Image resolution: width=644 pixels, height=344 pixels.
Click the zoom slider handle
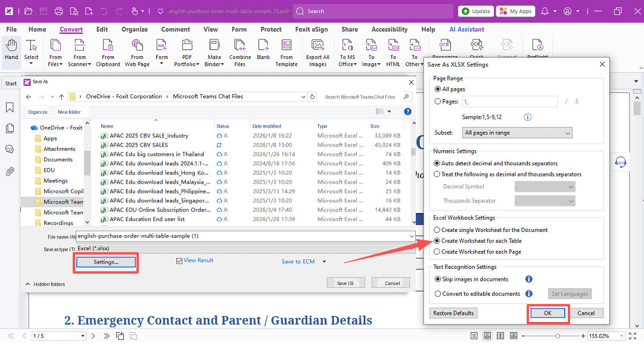[558, 336]
